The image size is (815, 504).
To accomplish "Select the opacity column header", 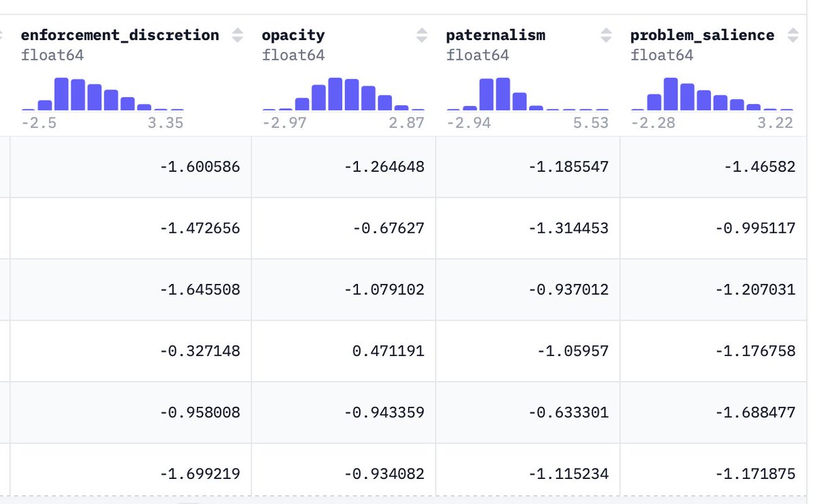I will [x=293, y=35].
